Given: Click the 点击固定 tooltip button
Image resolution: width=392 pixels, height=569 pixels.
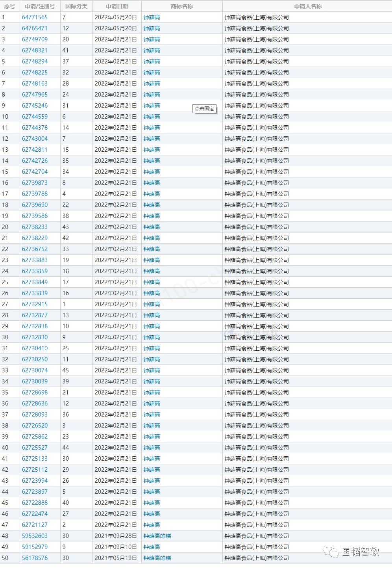Looking at the screenshot, I should click(x=204, y=108).
